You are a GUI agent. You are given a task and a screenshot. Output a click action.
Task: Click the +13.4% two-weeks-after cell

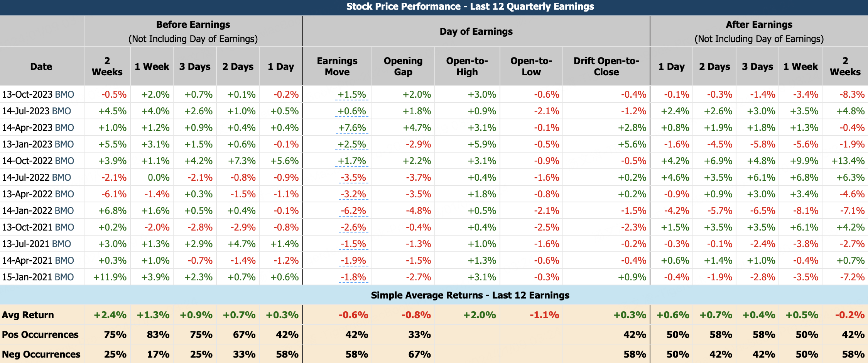tap(848, 161)
